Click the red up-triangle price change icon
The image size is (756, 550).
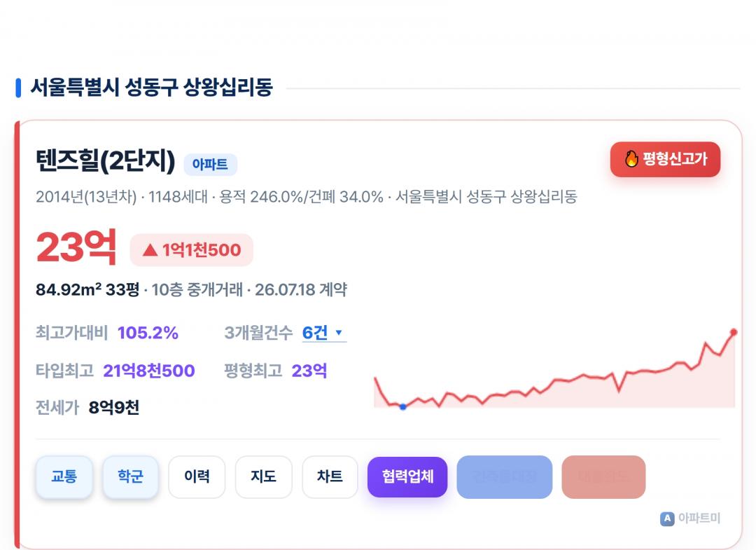click(x=150, y=250)
